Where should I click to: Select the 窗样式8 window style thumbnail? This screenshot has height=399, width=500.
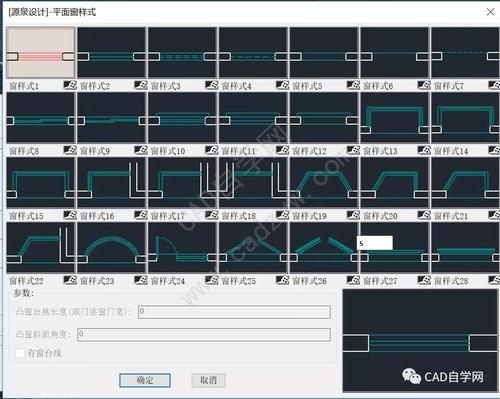point(41,118)
